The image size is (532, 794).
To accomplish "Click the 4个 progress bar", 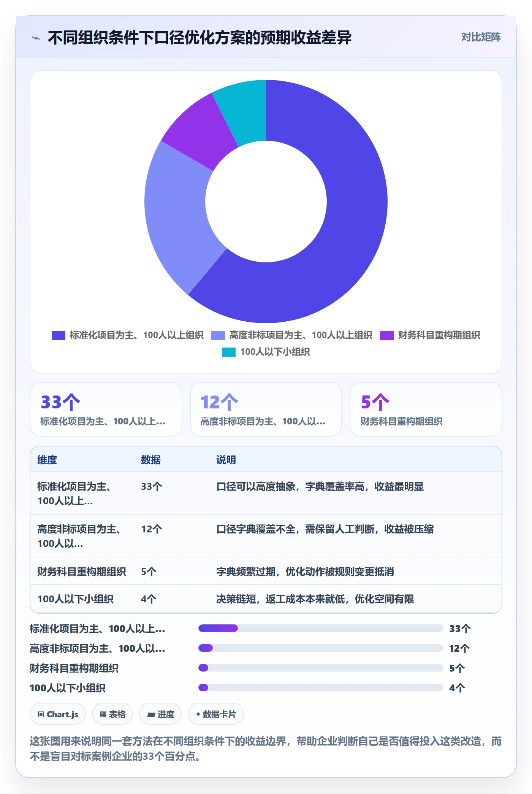I will [320, 688].
